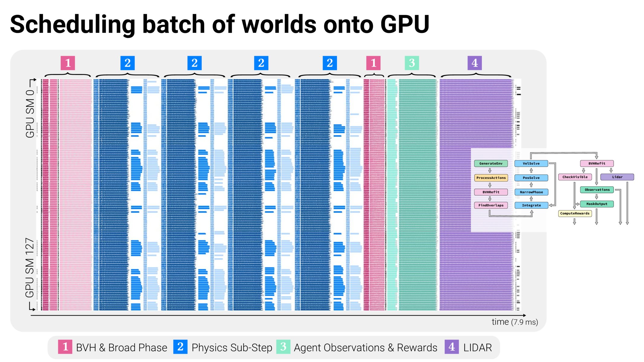Select the purple Lidar node

pos(617,177)
